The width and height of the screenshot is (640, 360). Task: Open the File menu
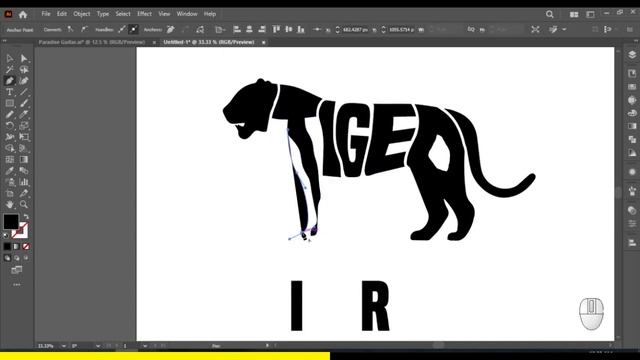(x=46, y=14)
